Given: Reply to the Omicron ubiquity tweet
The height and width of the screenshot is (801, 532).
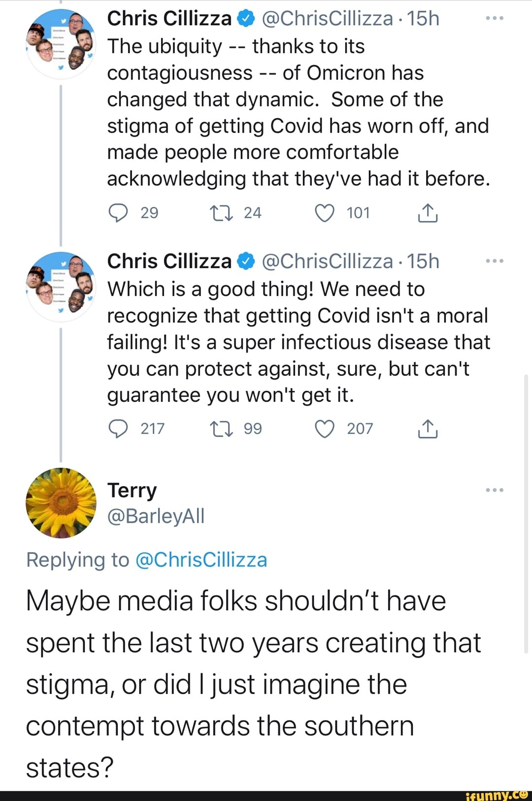Looking at the screenshot, I should pyautogui.click(x=118, y=213).
